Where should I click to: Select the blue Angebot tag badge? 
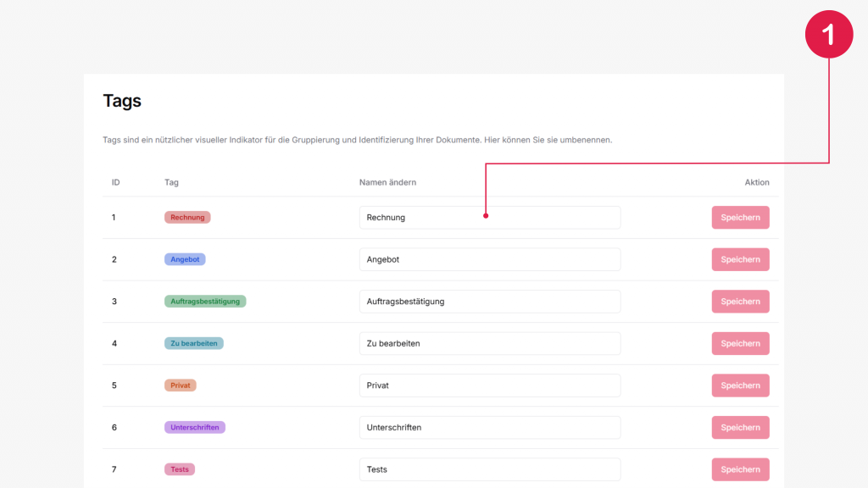coord(185,259)
